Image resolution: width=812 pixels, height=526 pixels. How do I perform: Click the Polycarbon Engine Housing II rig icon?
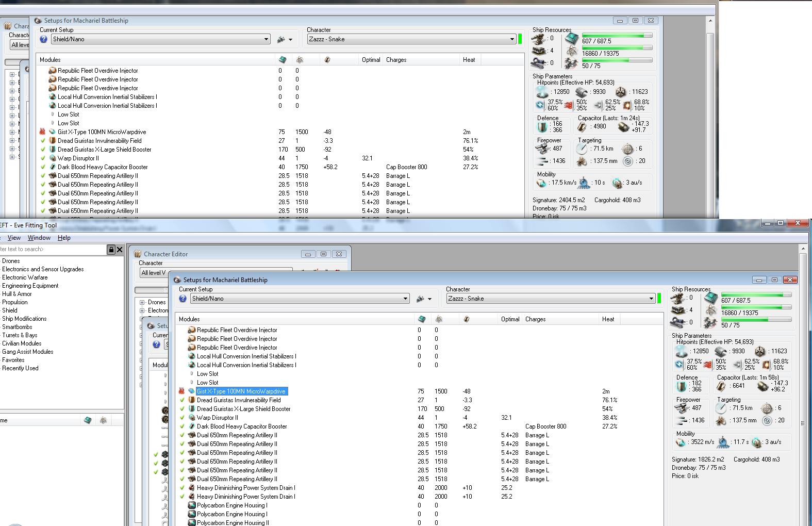pos(192,523)
